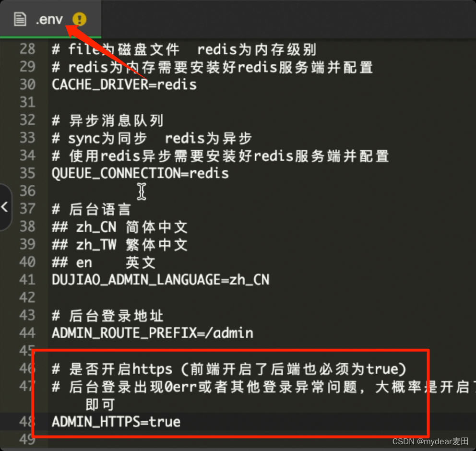Click the comment line 后台登录地址

[x=108, y=316]
